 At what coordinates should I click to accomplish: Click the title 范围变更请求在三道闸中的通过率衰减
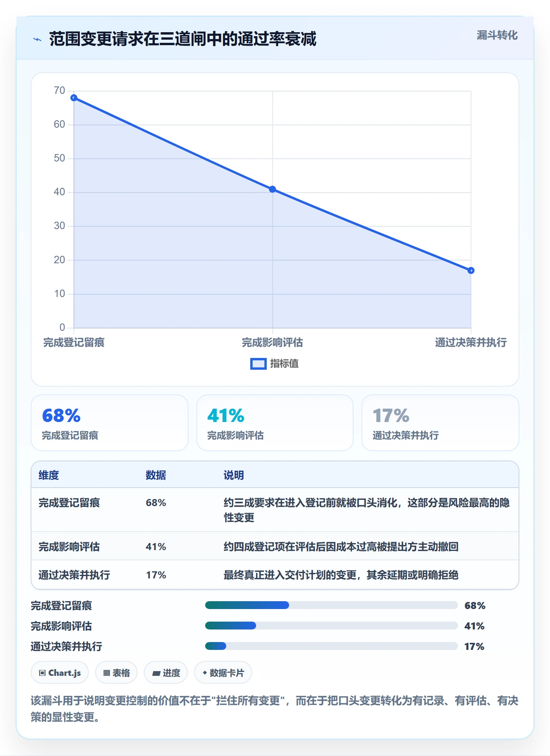183,39
